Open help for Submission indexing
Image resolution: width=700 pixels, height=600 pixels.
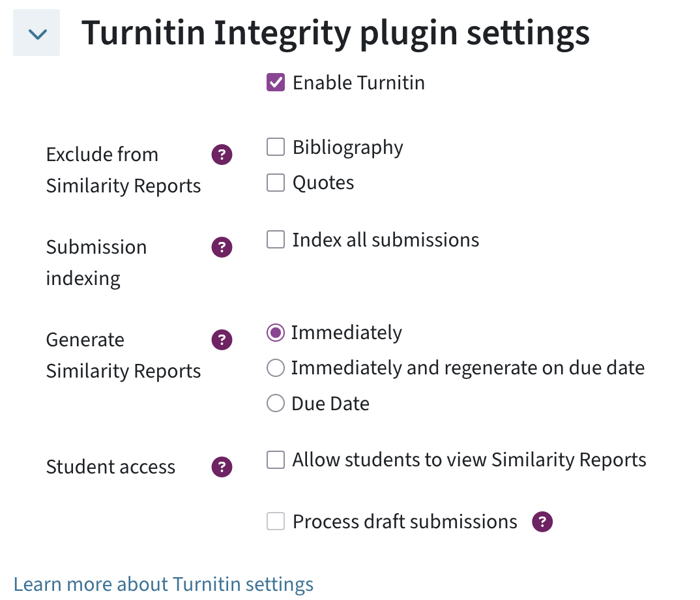pyautogui.click(x=222, y=247)
